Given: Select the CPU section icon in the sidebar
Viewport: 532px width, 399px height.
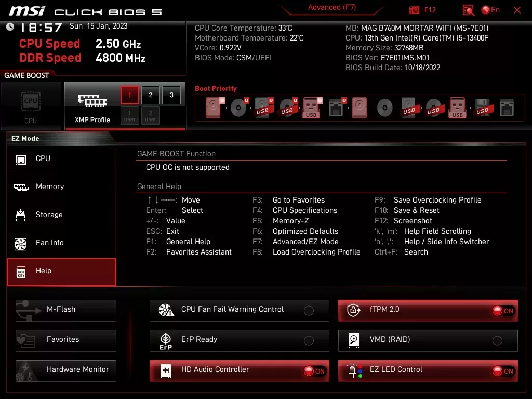Looking at the screenshot, I should pos(21,159).
